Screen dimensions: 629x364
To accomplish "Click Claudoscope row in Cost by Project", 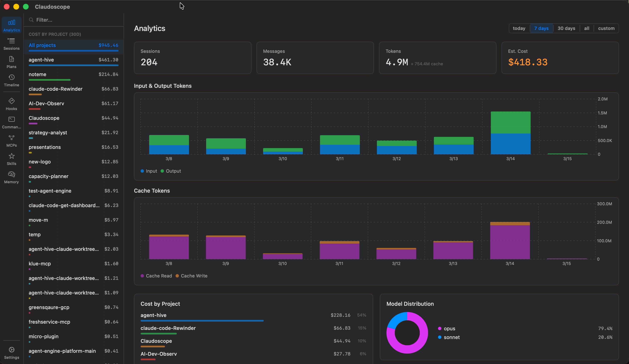I will click(x=253, y=343).
